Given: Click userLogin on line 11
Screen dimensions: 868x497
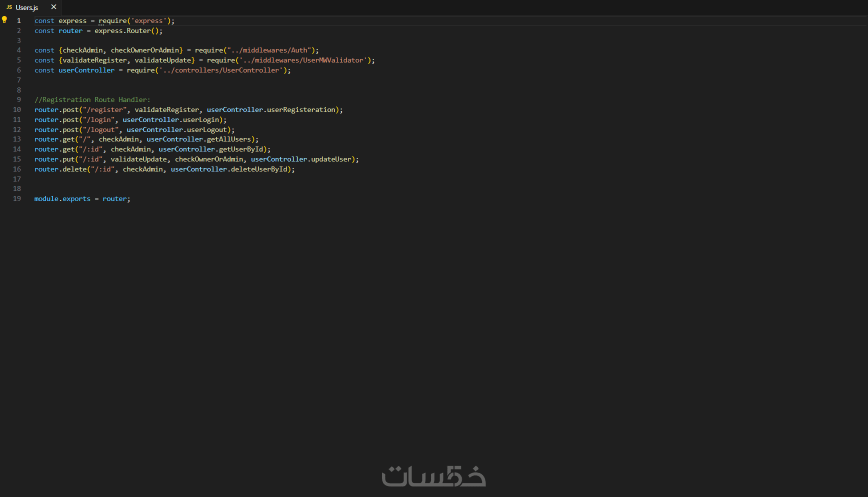Looking at the screenshot, I should pyautogui.click(x=201, y=120).
